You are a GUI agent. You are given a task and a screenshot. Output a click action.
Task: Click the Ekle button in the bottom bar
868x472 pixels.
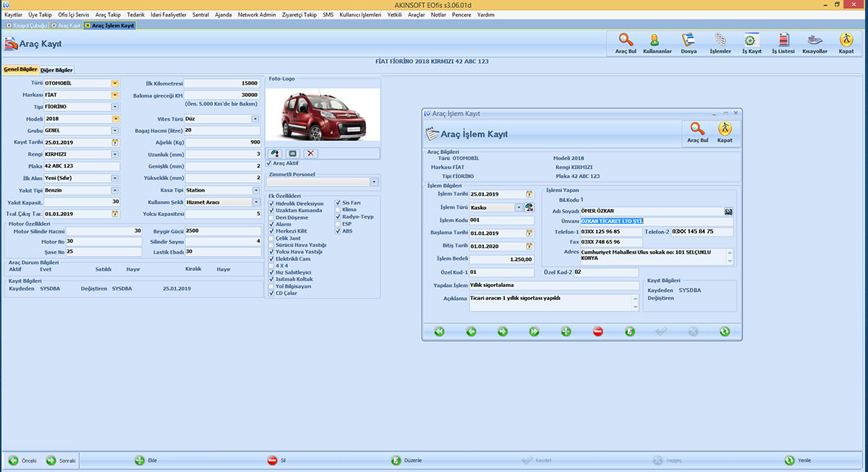coord(145,460)
